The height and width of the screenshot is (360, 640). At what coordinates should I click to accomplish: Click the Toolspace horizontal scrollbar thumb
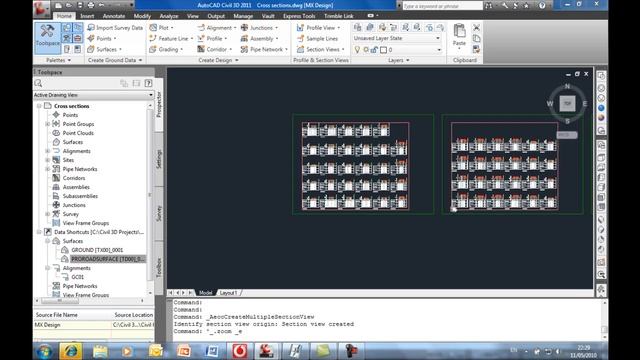point(60,301)
